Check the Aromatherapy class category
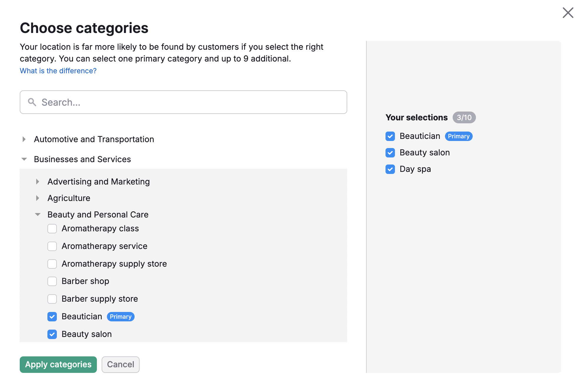This screenshot has width=579, height=392. pyautogui.click(x=52, y=228)
